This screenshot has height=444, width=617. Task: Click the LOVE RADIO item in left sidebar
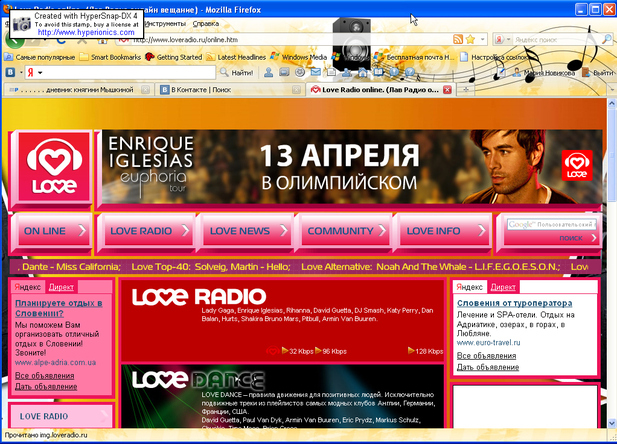point(61,416)
